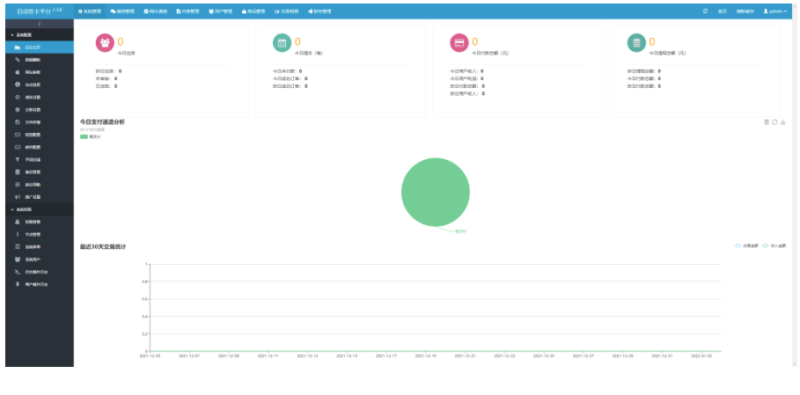This screenshot has height=395, width=800.
Task: Toggle the blue series legend in the 30-day chart
Action: pos(745,246)
